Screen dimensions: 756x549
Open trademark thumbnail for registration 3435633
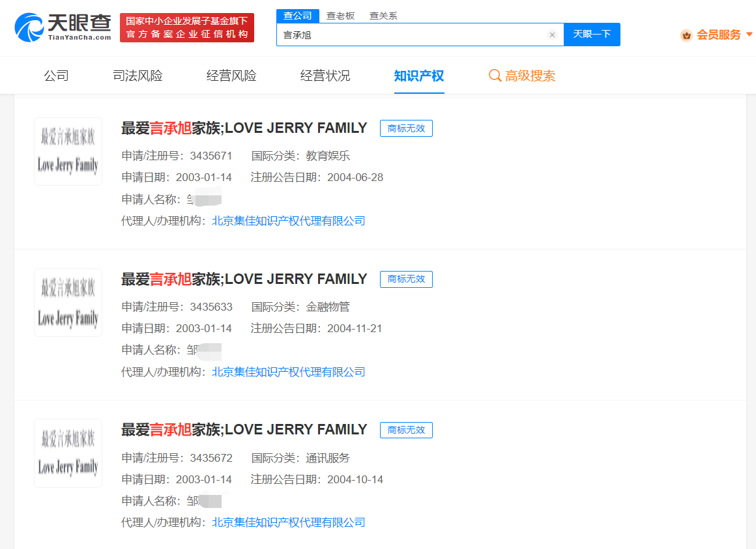pos(68,302)
